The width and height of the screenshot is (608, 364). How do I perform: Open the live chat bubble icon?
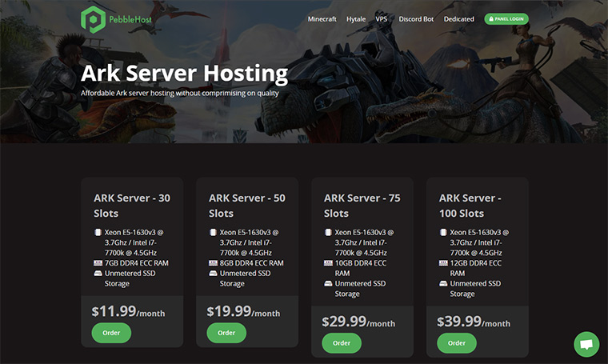tap(586, 344)
